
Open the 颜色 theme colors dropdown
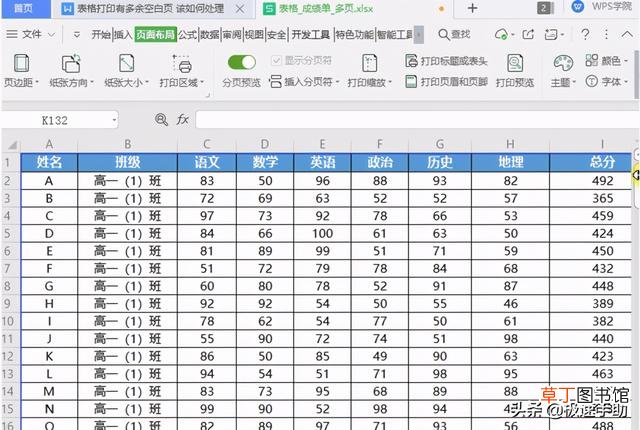click(x=606, y=61)
